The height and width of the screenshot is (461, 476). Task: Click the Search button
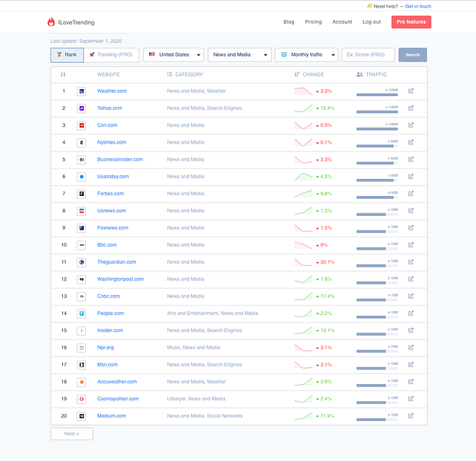click(x=412, y=55)
